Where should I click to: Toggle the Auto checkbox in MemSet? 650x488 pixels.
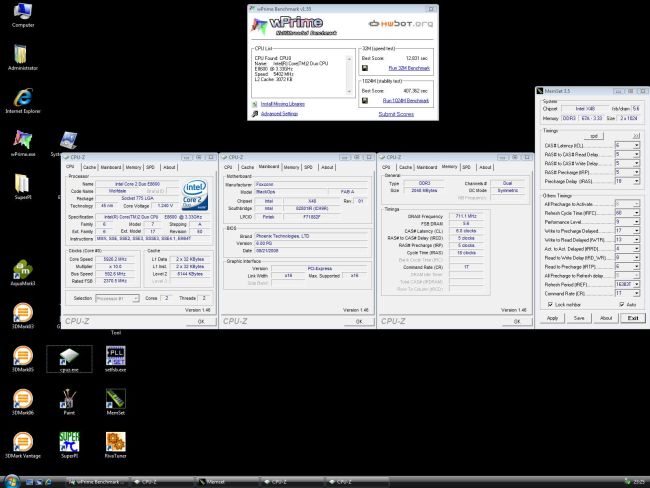(x=622, y=304)
